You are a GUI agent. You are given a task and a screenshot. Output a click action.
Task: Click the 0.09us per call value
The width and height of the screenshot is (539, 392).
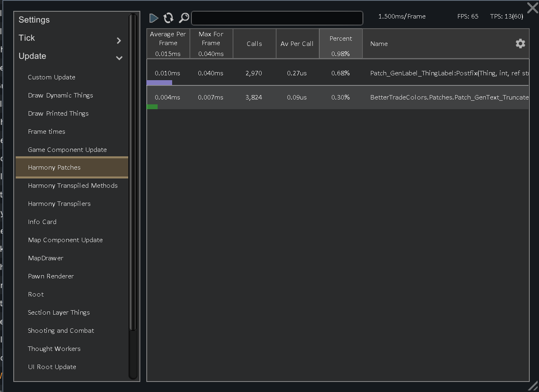[297, 97]
